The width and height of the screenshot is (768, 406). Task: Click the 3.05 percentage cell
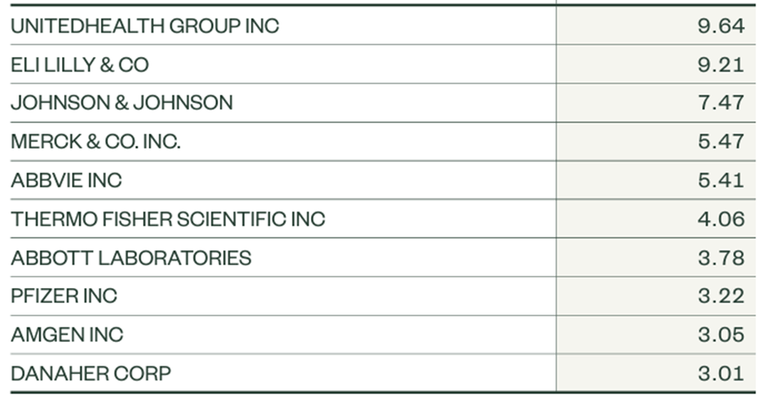click(x=721, y=335)
